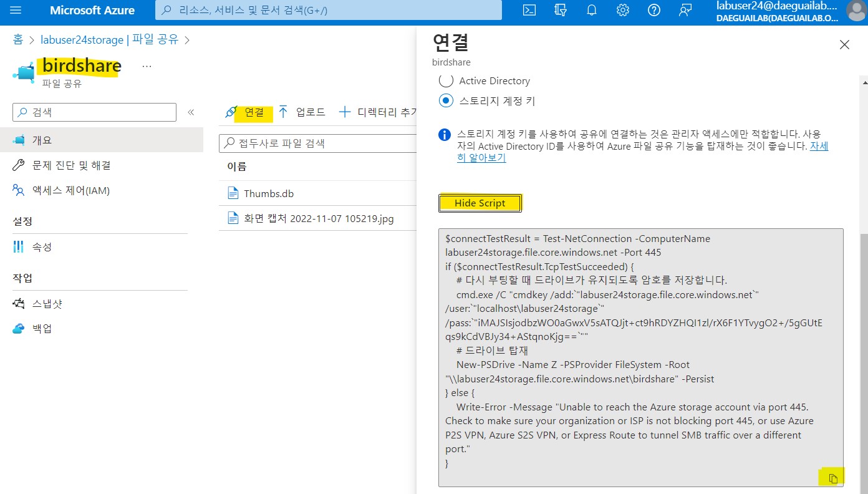868x494 pixels.
Task: Go to 홈 in the breadcrumb
Action: point(18,40)
